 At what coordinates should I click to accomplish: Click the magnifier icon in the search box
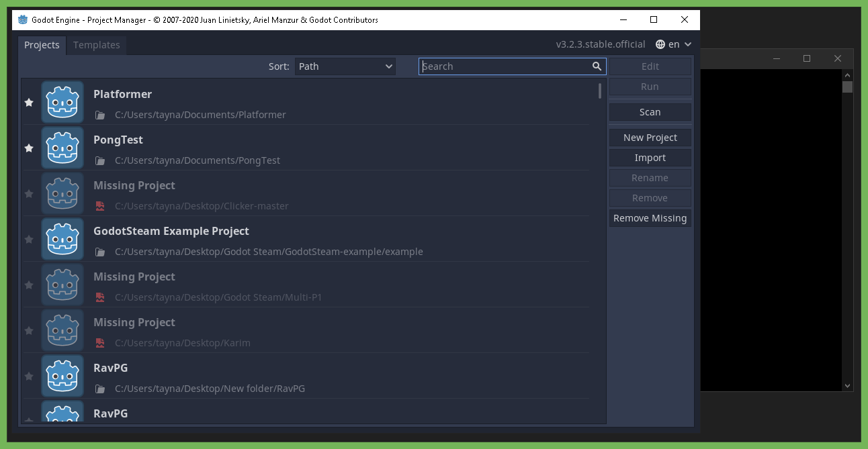(x=597, y=66)
